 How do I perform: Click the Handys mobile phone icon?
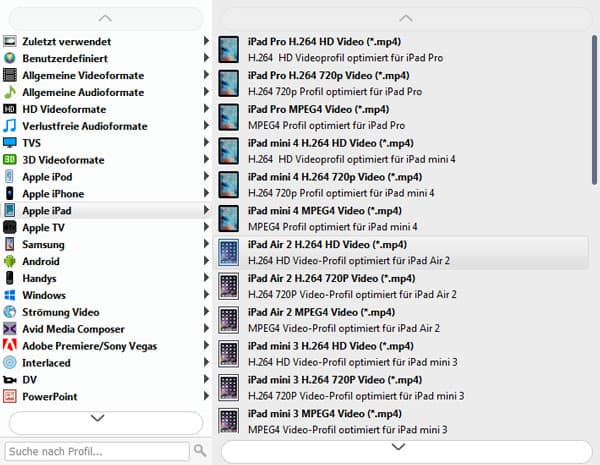click(x=10, y=278)
